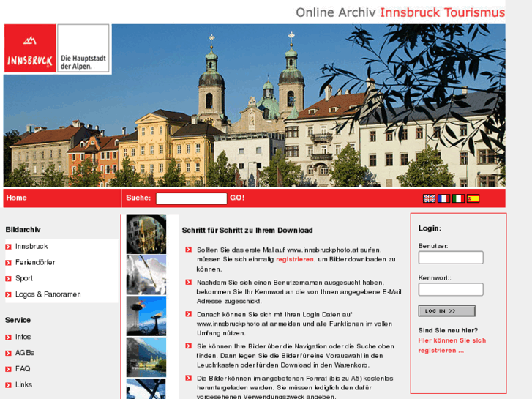This screenshot has width=532, height=399.
Task: Open Logos & Panoramen category
Action: coord(48,294)
